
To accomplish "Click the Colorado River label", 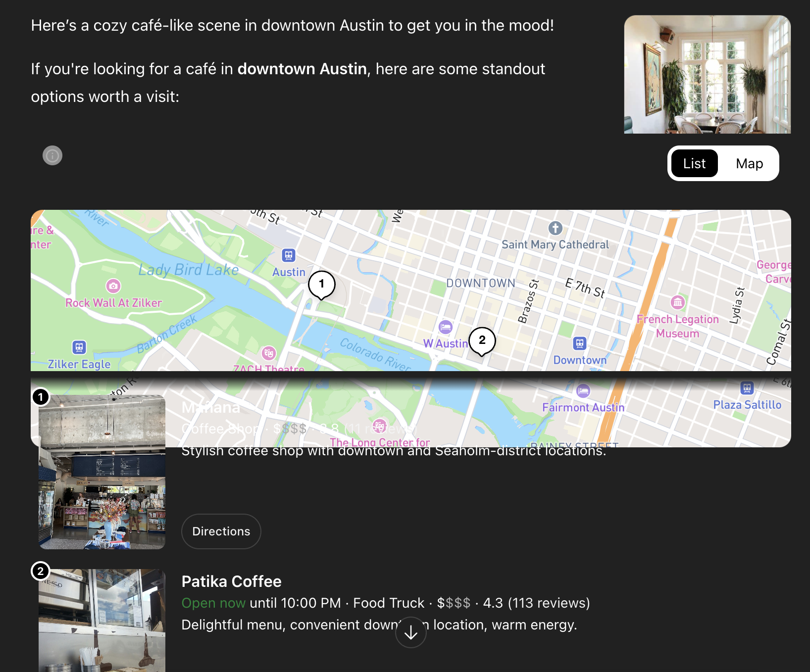I will click(x=375, y=355).
